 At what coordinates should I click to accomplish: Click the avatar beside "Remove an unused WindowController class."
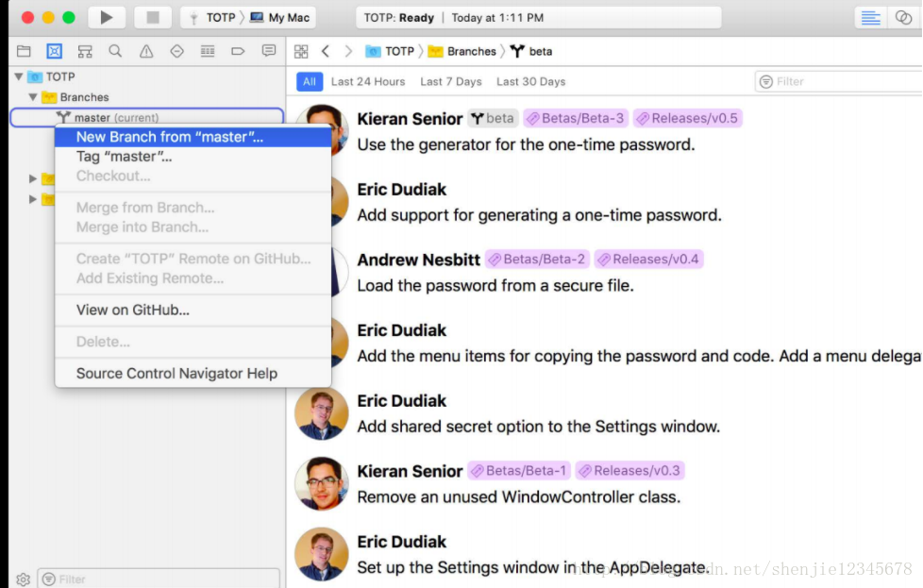(x=322, y=484)
